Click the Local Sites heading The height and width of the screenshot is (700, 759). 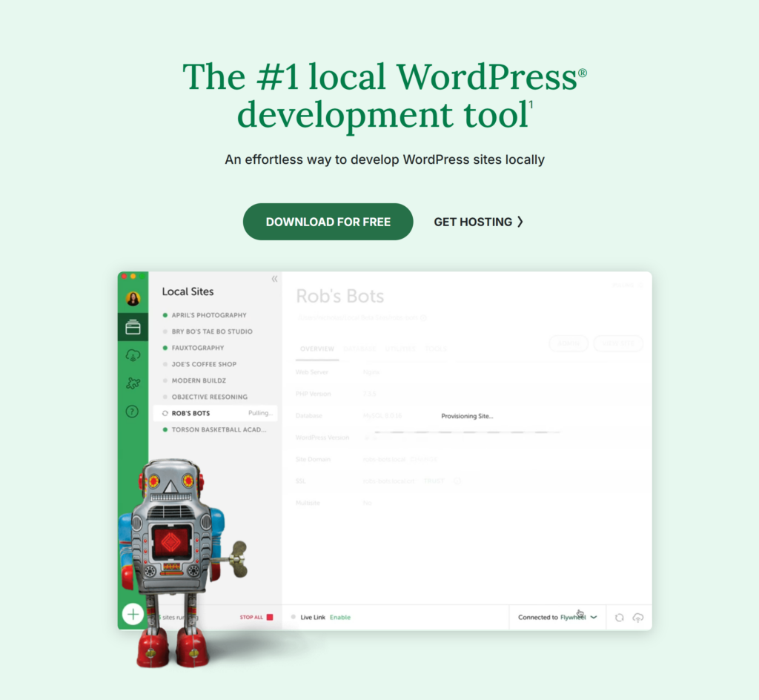(x=188, y=291)
